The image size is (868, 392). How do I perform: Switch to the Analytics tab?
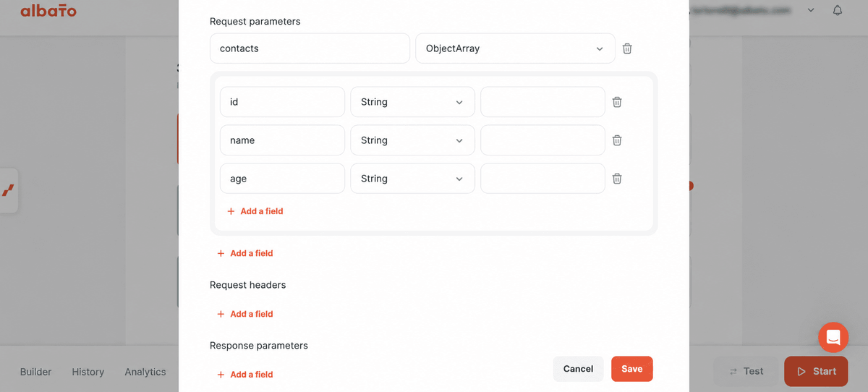[x=145, y=372]
